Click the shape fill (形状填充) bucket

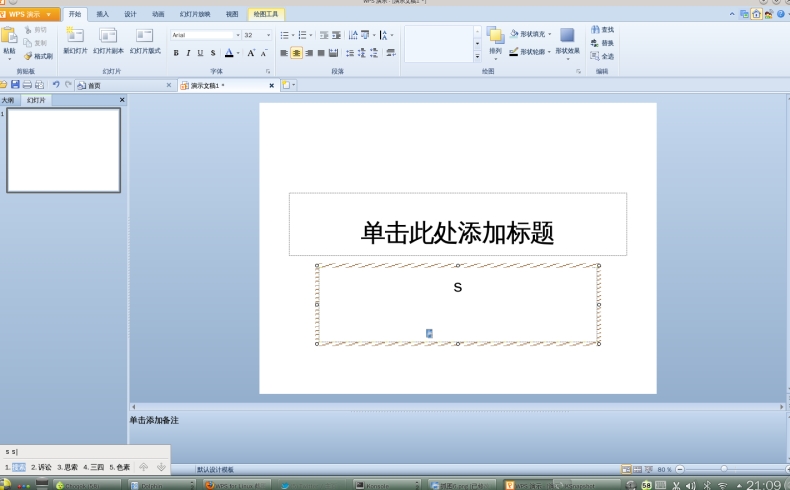click(514, 34)
